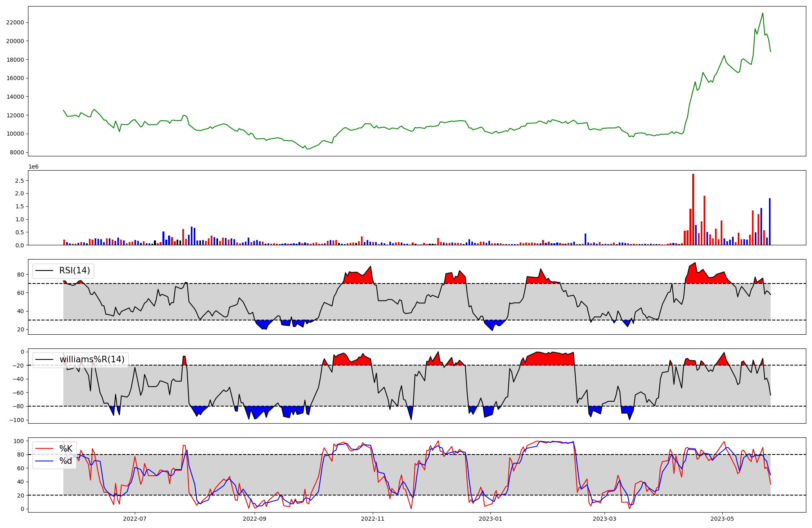Click the tall blue volume bar at the far right
Viewport: 812px width, 528px height.
770,222
